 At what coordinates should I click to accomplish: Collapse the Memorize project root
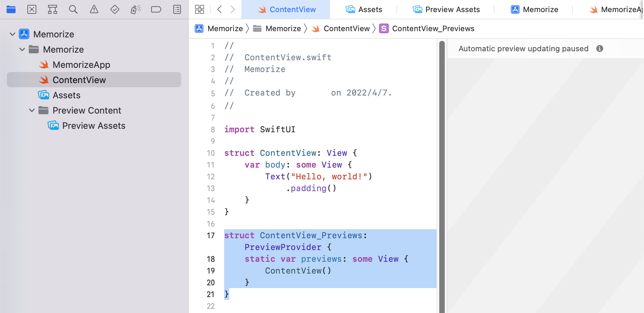click(12, 34)
